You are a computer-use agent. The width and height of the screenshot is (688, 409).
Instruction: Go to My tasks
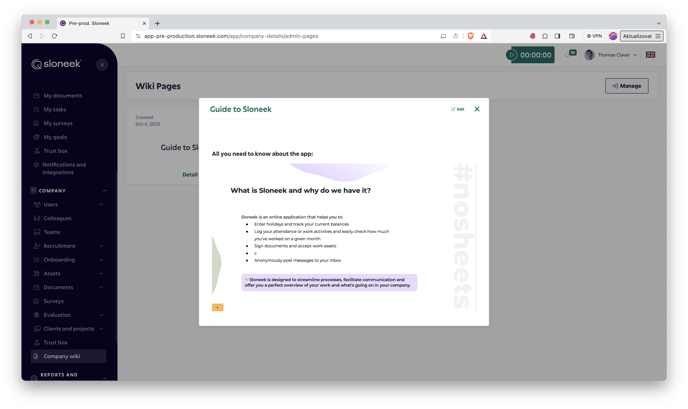coord(54,110)
